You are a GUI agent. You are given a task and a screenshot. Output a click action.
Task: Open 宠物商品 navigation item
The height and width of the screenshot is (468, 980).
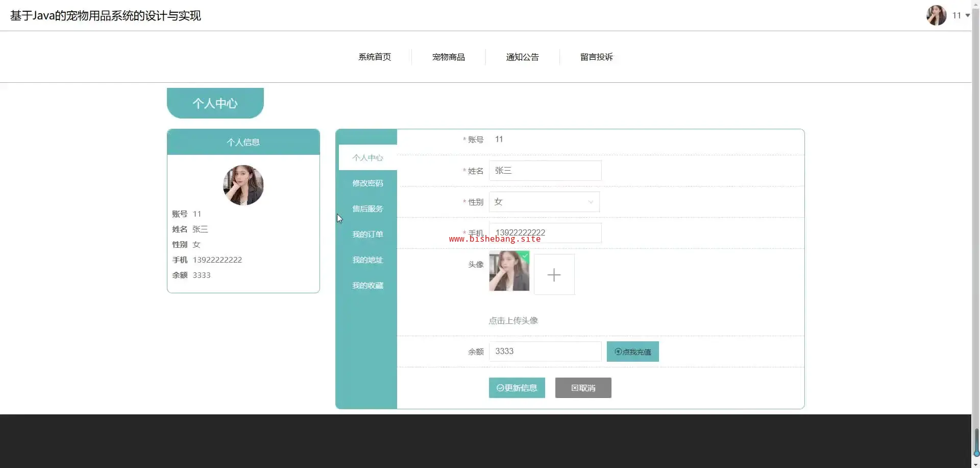pos(449,57)
